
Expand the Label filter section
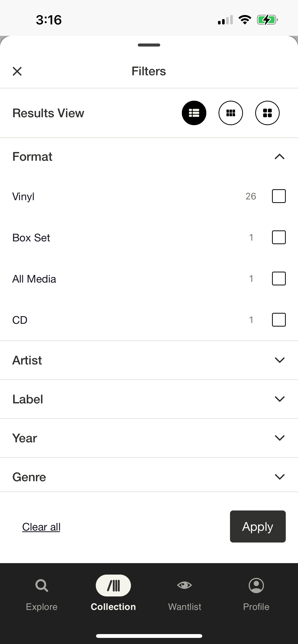tap(279, 399)
